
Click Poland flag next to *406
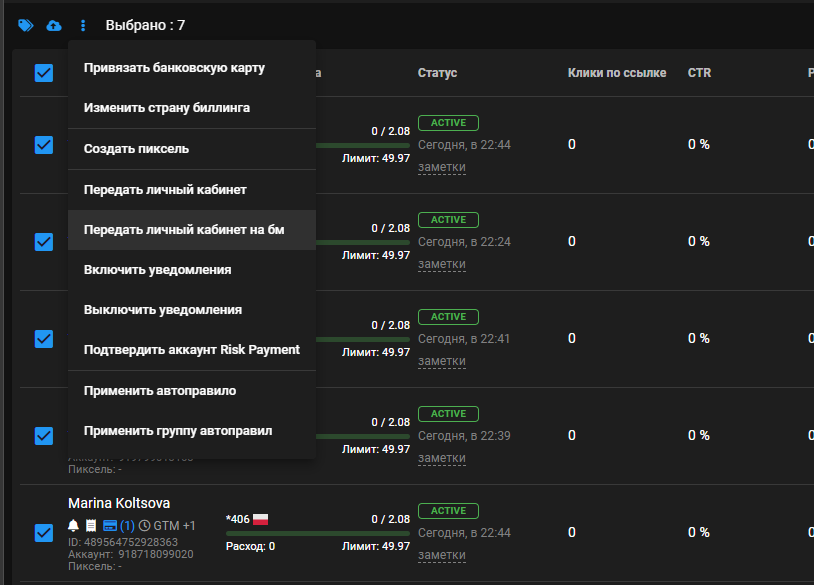click(x=260, y=519)
